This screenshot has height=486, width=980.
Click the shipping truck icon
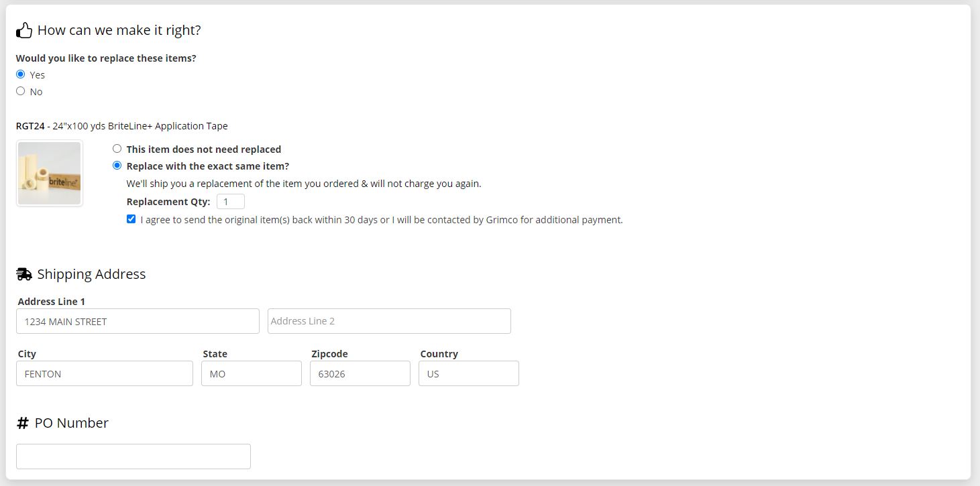[24, 274]
